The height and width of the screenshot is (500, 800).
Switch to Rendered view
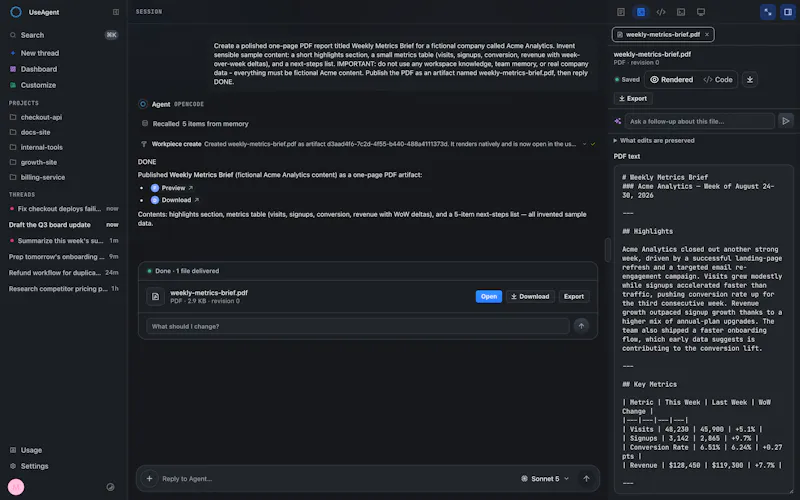(671, 80)
